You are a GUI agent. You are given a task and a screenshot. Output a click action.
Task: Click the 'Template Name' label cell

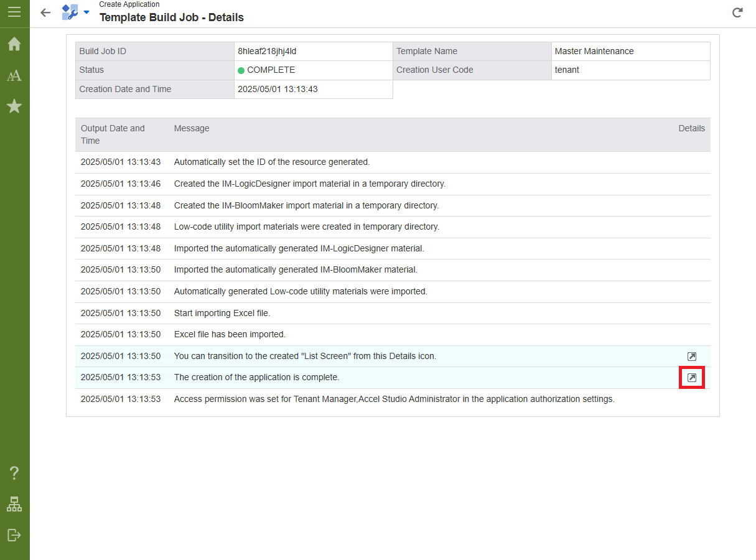(472, 51)
